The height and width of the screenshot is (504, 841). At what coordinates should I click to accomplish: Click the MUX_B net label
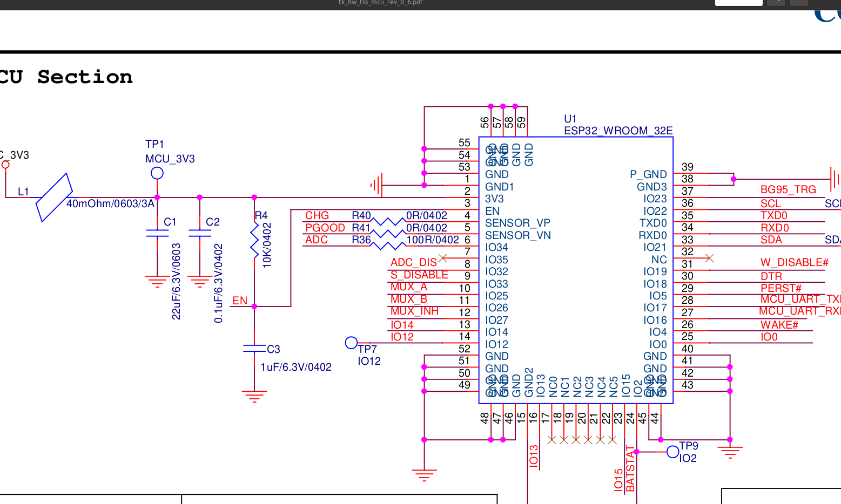pyautogui.click(x=409, y=299)
